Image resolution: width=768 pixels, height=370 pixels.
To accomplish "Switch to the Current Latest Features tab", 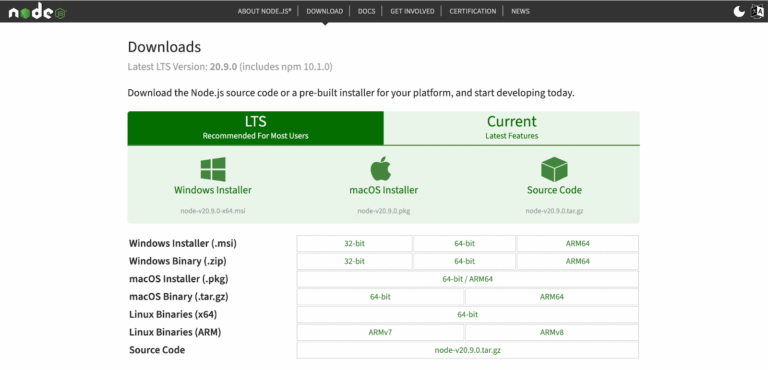I will [512, 128].
